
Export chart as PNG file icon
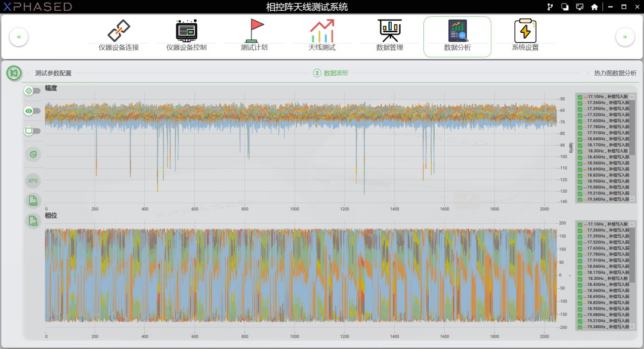[33, 200]
